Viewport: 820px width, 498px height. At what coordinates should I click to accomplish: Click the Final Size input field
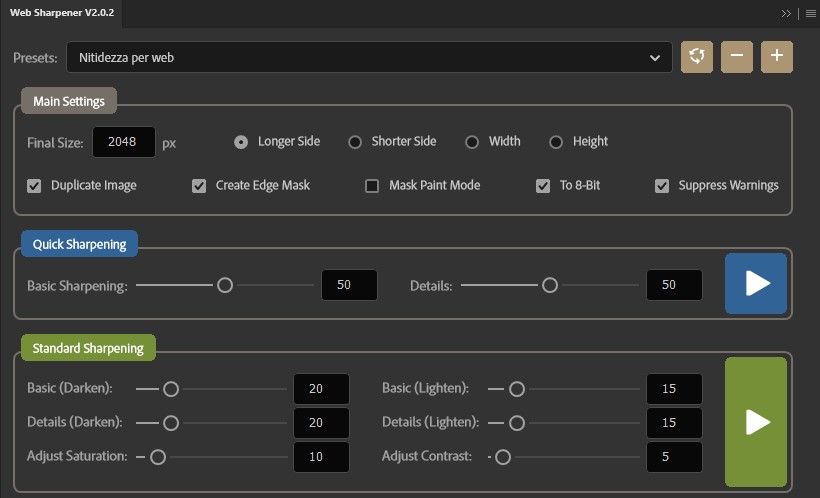[x=124, y=142]
